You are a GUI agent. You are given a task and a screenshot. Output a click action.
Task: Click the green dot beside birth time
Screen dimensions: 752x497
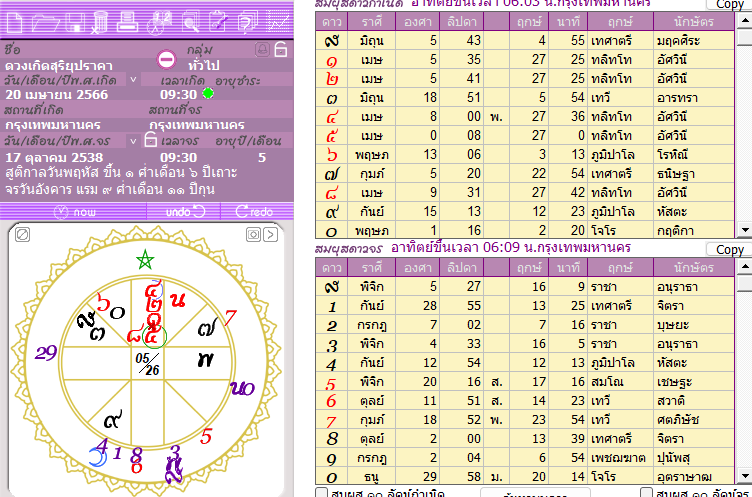[208, 94]
